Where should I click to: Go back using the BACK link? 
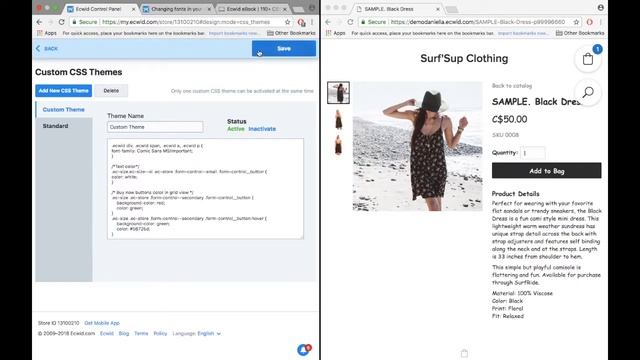47,49
